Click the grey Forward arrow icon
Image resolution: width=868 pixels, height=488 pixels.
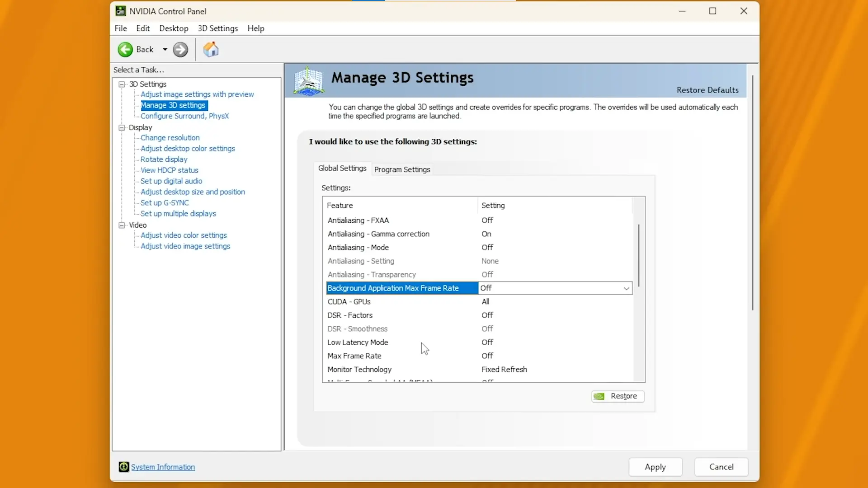tap(180, 49)
